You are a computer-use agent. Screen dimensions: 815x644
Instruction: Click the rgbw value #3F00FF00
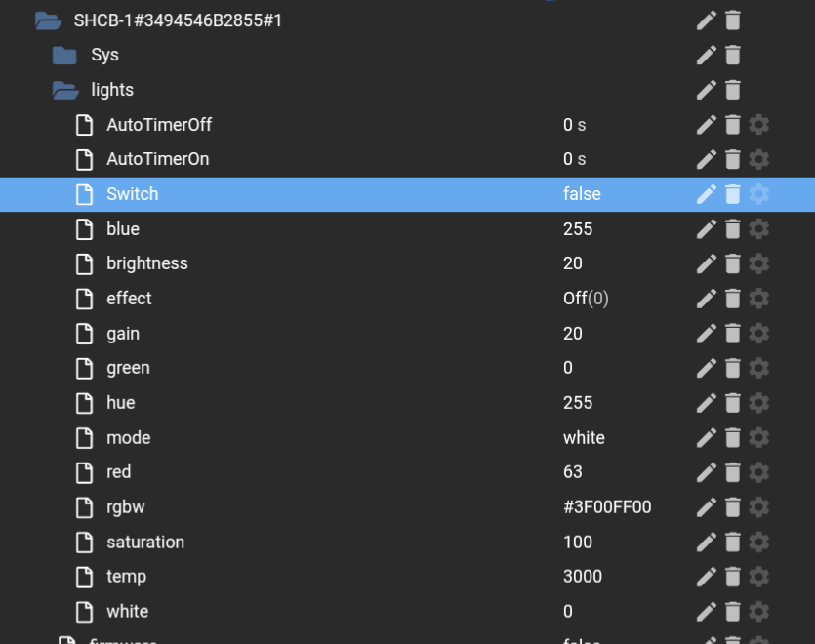(607, 507)
